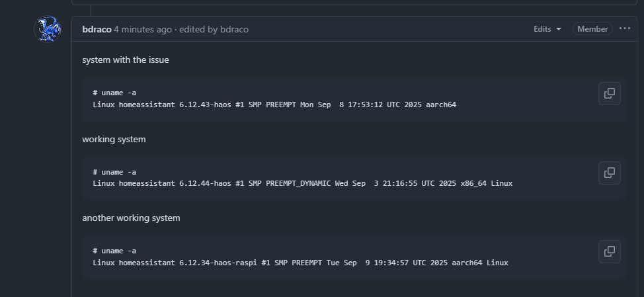Viewport: 644px width, 297px height.
Task: Copy the haos-raspi uname code block
Action: pyautogui.click(x=610, y=251)
